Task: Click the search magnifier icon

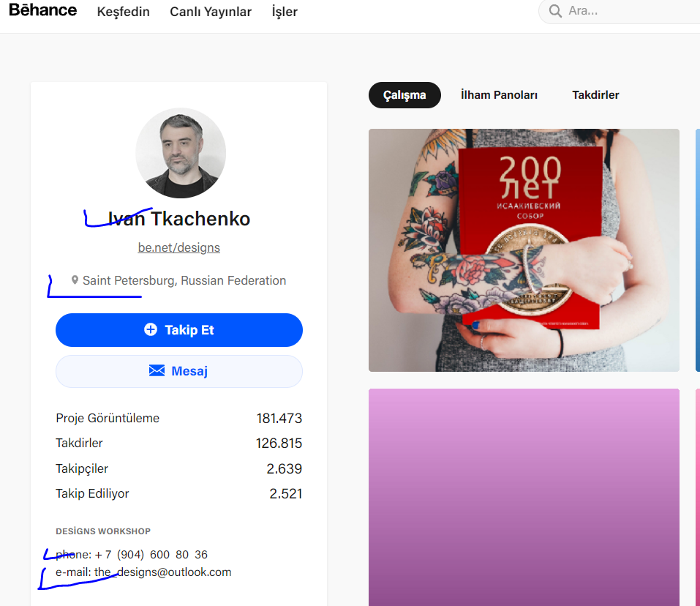Action: point(555,11)
